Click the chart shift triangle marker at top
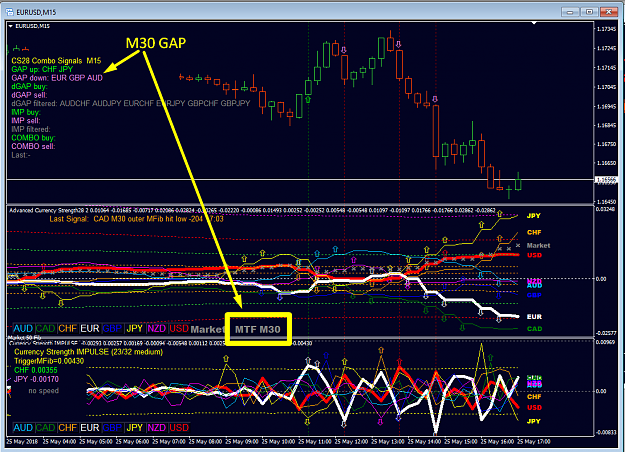Viewport: 625px width, 452px height. click(534, 23)
